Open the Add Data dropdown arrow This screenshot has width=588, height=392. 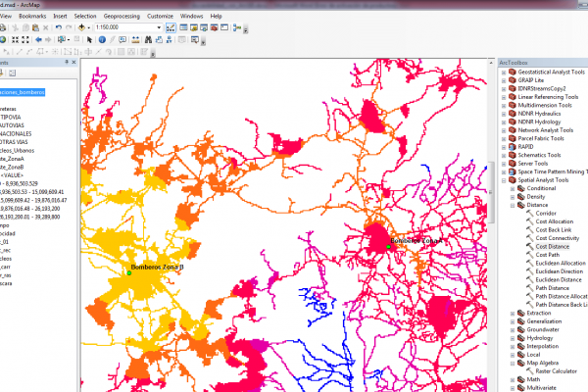click(89, 27)
